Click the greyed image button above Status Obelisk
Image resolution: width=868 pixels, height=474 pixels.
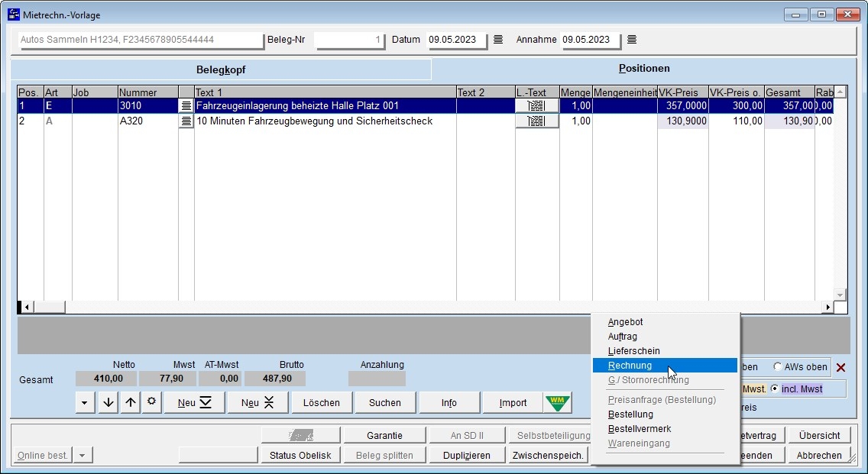tap(300, 435)
